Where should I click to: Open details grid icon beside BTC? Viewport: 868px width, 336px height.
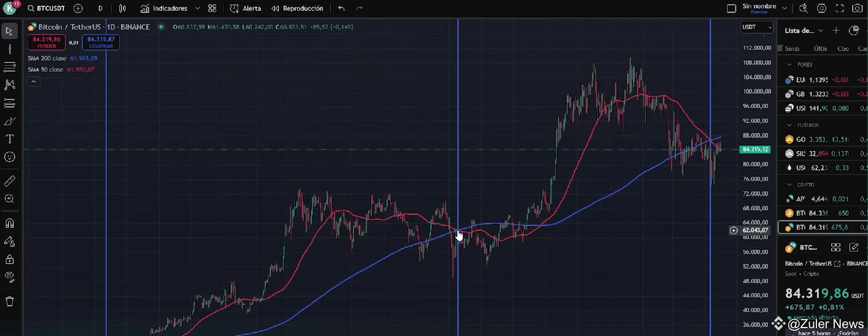coord(835,247)
